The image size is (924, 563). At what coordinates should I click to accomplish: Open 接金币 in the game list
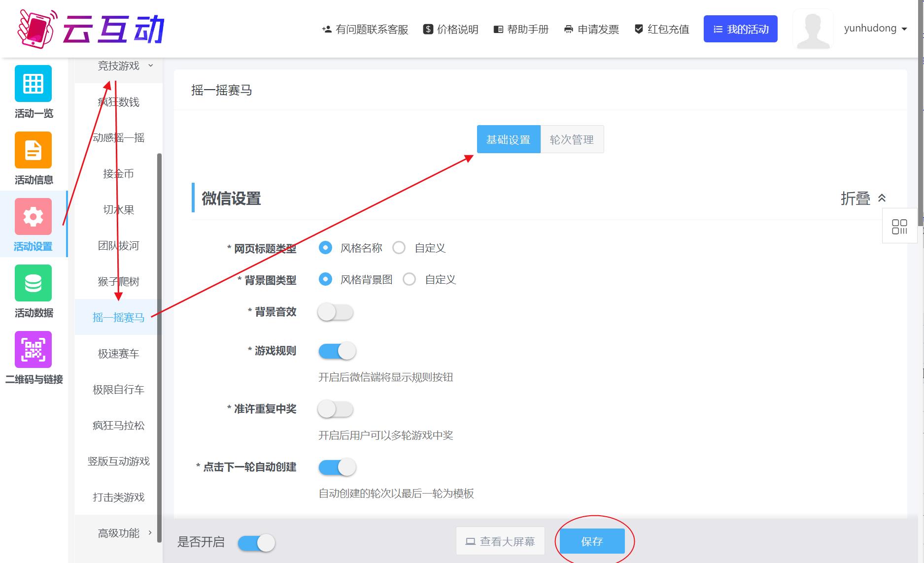(x=119, y=173)
